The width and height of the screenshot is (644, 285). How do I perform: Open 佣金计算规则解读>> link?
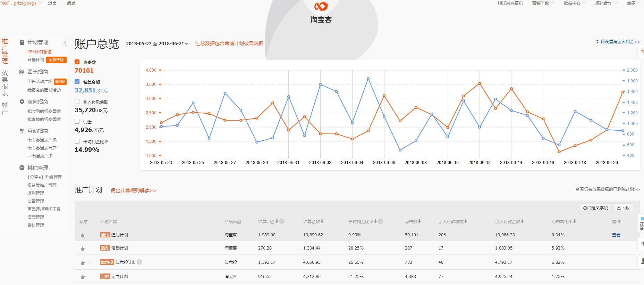(x=133, y=190)
